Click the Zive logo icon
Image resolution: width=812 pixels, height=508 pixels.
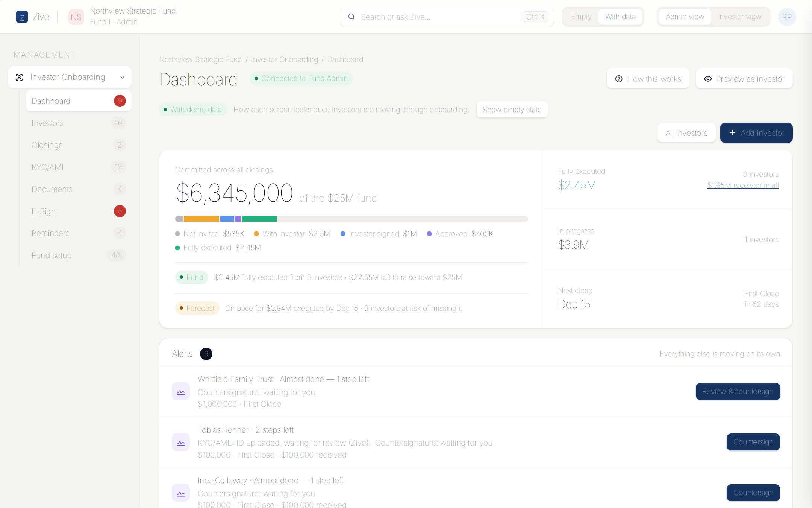pos(22,17)
